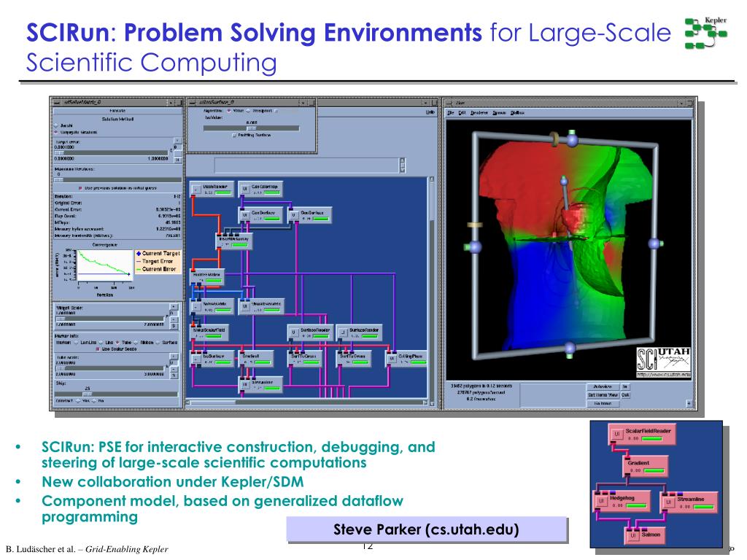
Task: Select the Line marker option
Action: (x=101, y=343)
